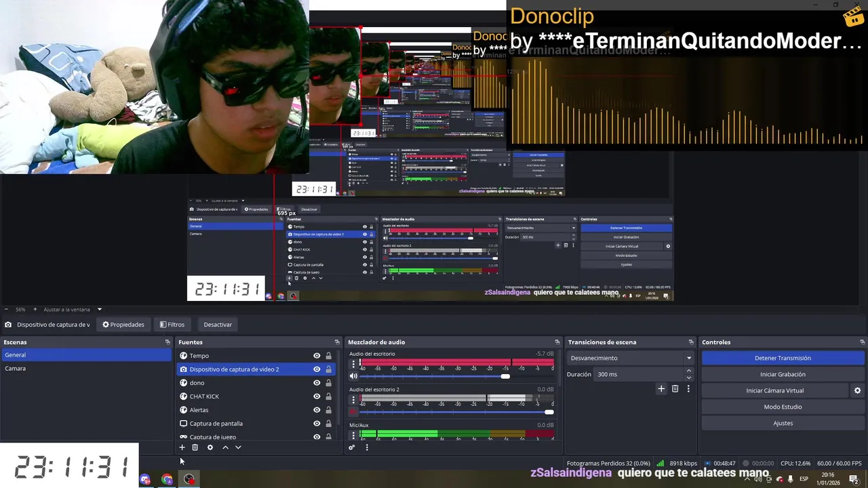This screenshot has height=488, width=868.
Task: Toggle visibility of the CHAT KICK source
Action: click(x=317, y=396)
